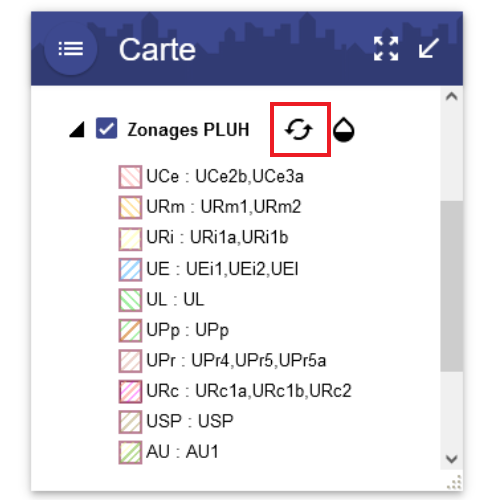Viewport: 500px width, 500px height.
Task: Refresh the Zonages PLUH layer
Action: coord(299,129)
